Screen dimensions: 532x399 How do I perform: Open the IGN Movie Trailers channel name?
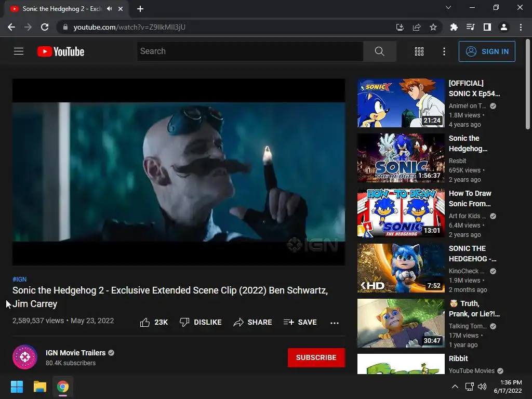pos(76,353)
